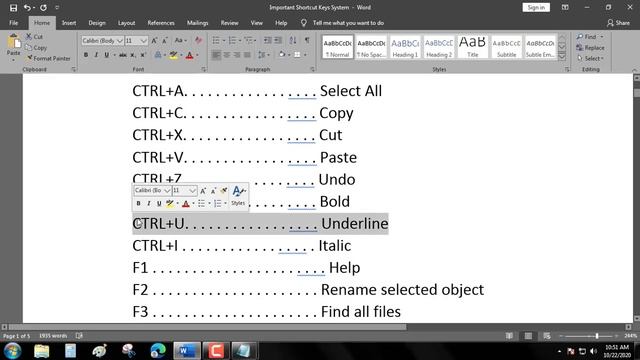This screenshot has width=640, height=360.
Task: Click the Cut scissors button
Action: [34, 37]
